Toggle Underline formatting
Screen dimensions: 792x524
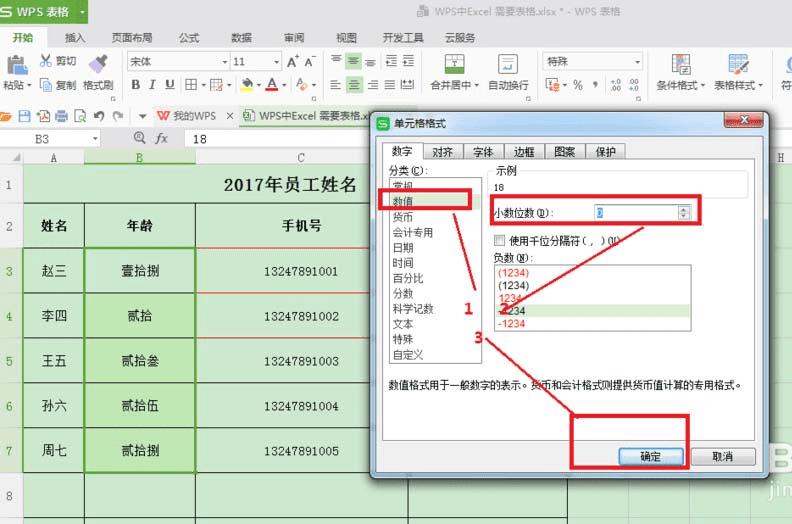click(170, 84)
